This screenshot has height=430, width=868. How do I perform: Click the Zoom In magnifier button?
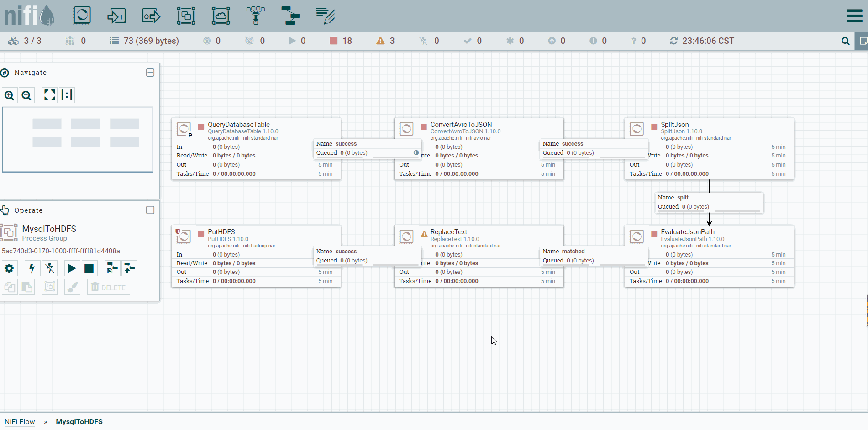click(x=10, y=95)
